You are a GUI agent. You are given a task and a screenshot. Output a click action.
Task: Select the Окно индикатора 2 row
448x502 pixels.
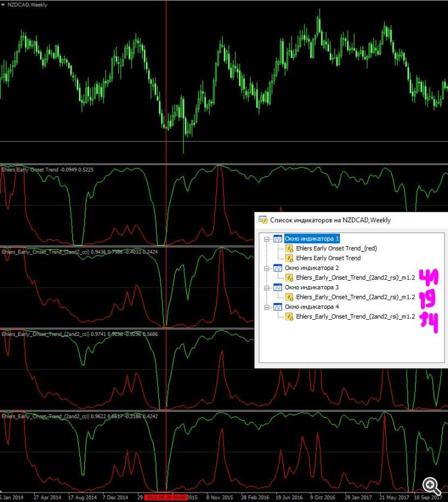312,268
